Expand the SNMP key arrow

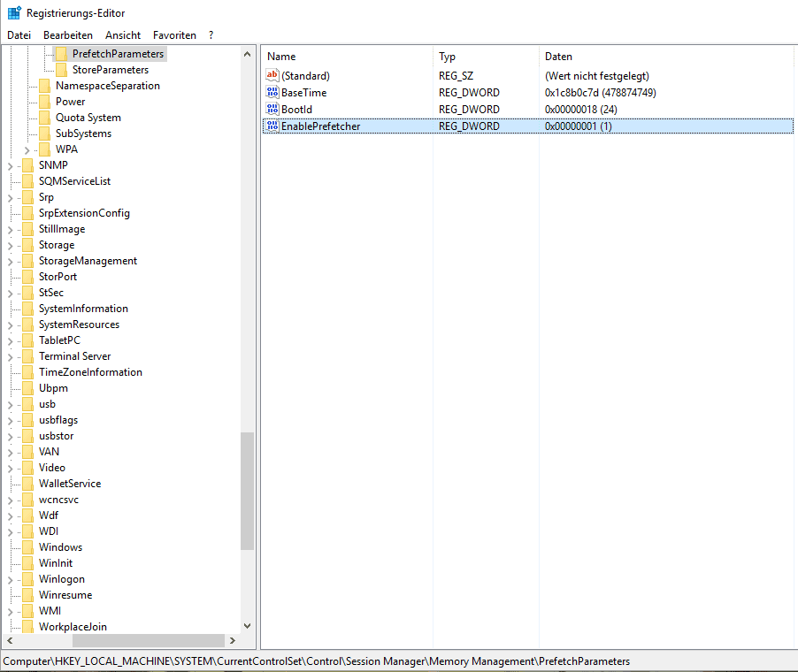tap(11, 166)
